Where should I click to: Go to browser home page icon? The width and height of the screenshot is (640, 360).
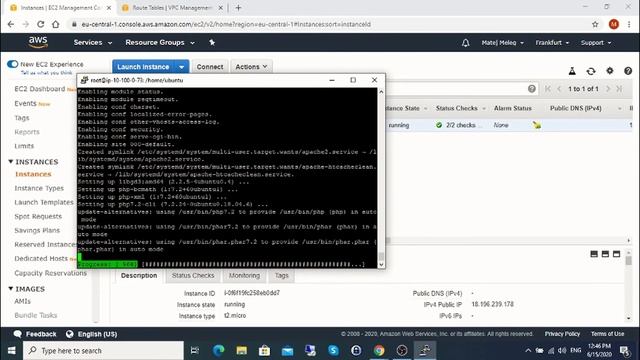pos(56,24)
